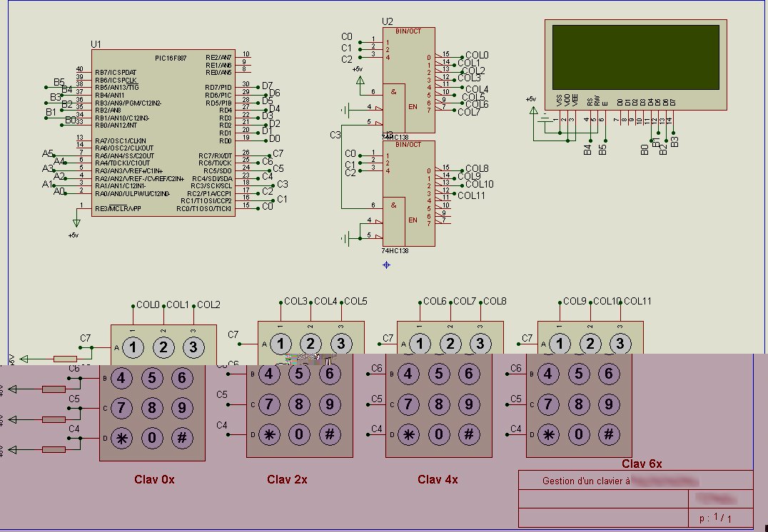
Task: Click the Clav 2x label
Action: (287, 480)
